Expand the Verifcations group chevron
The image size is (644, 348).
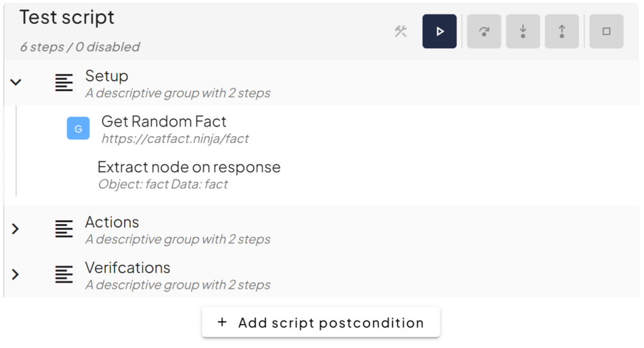point(16,274)
